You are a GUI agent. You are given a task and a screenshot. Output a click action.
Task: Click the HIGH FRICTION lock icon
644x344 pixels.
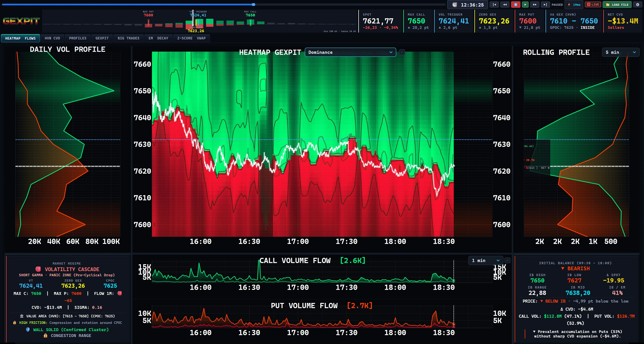[x=15, y=323]
